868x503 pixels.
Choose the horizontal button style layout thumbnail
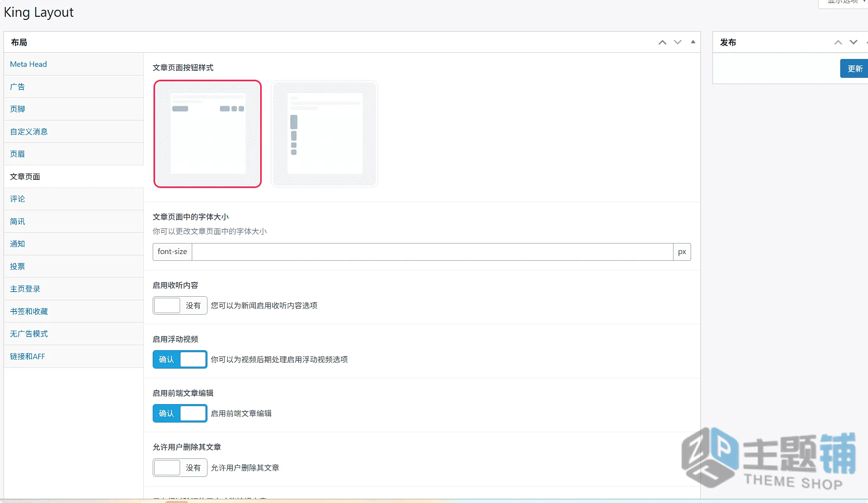207,134
